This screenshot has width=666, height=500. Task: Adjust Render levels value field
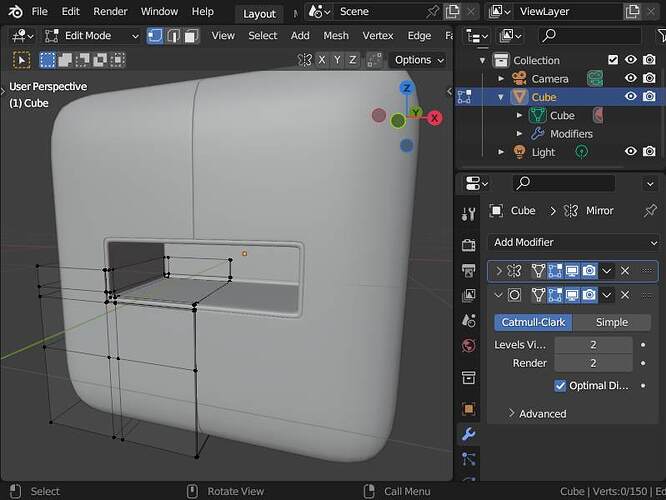[593, 363]
